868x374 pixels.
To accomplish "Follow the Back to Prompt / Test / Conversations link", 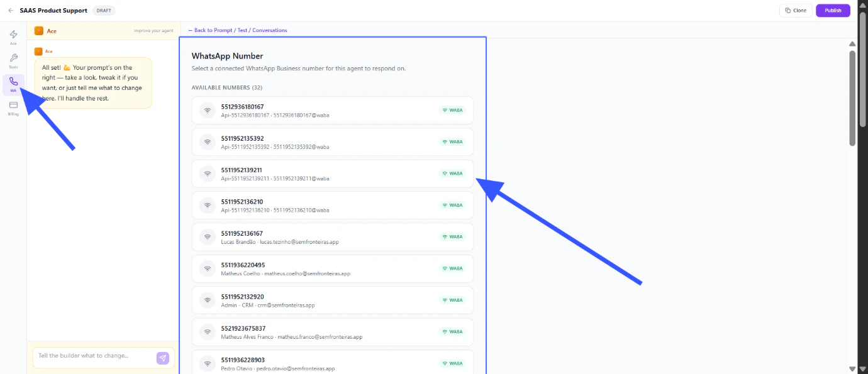I will (x=238, y=30).
